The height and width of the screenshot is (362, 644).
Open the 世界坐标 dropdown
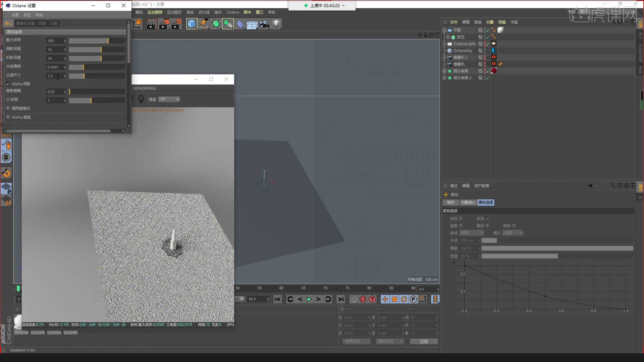pos(356,341)
